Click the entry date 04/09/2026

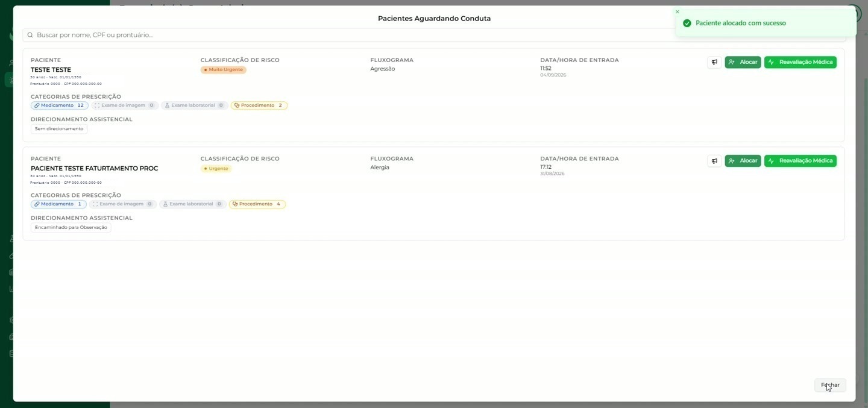[553, 75]
